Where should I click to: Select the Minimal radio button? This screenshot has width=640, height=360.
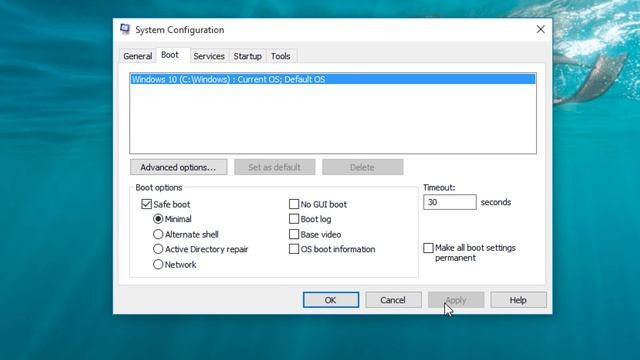pos(158,219)
